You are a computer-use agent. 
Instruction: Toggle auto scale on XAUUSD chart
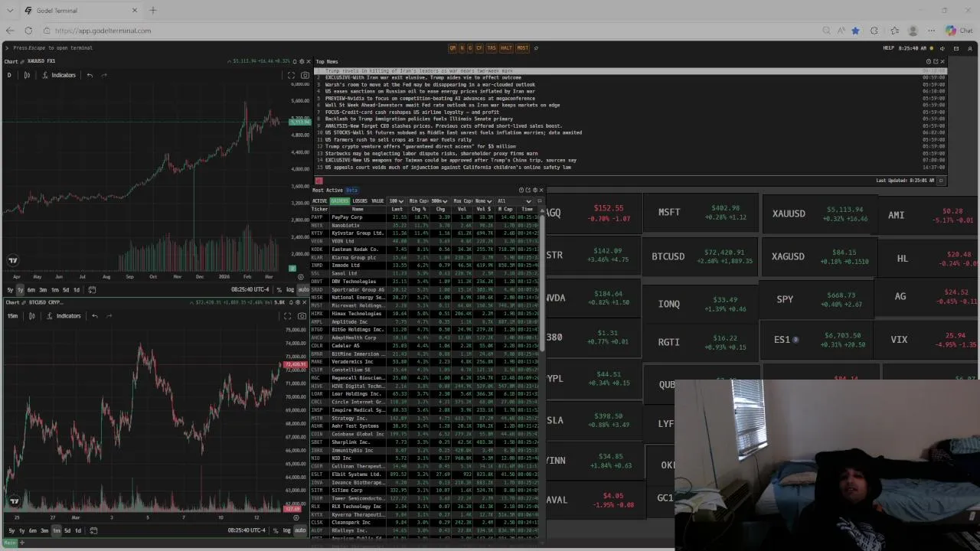302,290
